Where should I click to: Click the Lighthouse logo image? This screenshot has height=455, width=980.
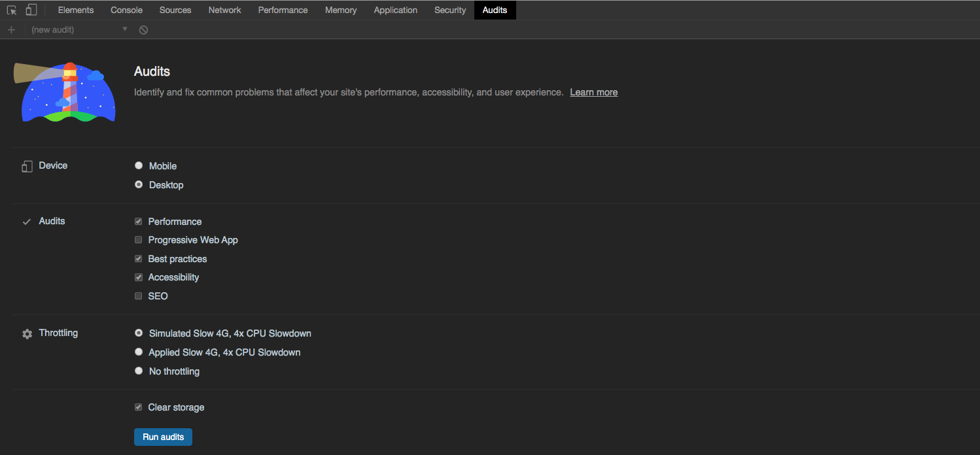tap(65, 92)
